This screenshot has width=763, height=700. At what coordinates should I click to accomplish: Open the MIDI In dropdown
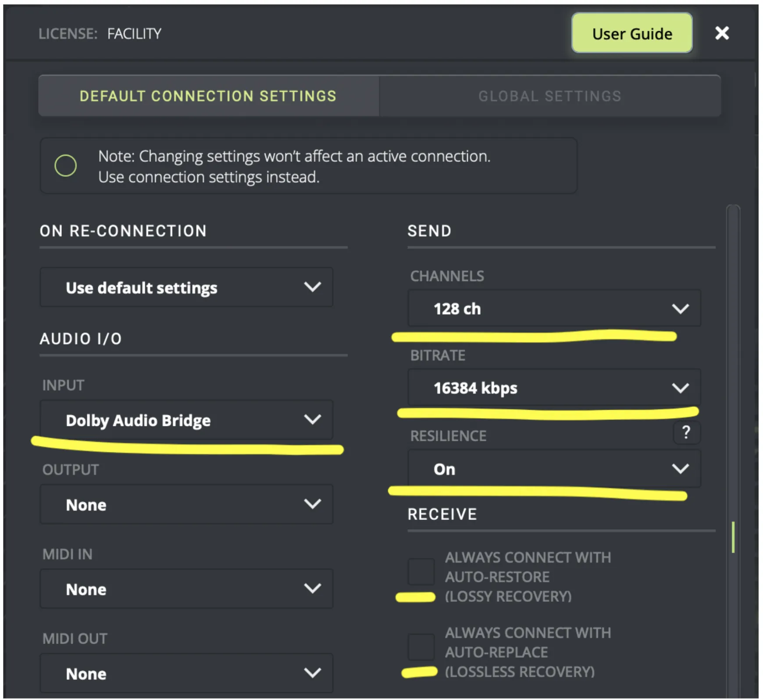click(186, 589)
